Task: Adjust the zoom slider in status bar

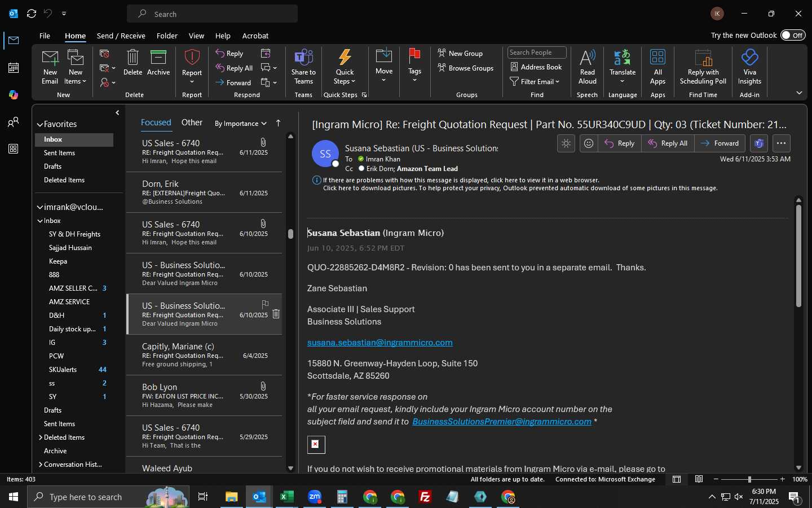Action: 749,479
